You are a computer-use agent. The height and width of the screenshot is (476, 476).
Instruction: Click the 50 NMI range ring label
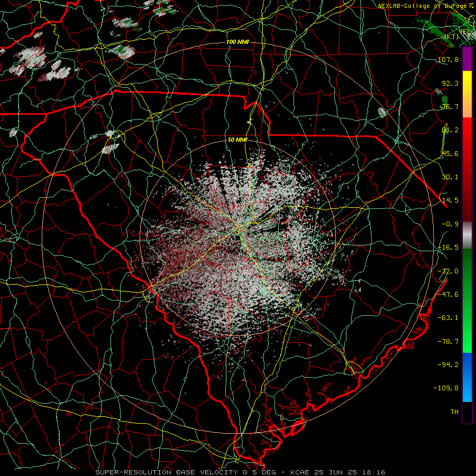click(x=237, y=140)
